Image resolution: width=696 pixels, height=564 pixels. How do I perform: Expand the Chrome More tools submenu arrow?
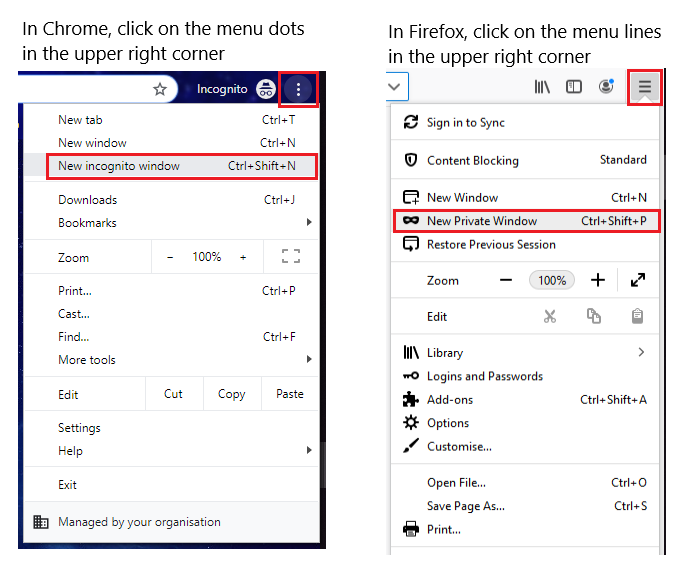pyautogui.click(x=309, y=359)
